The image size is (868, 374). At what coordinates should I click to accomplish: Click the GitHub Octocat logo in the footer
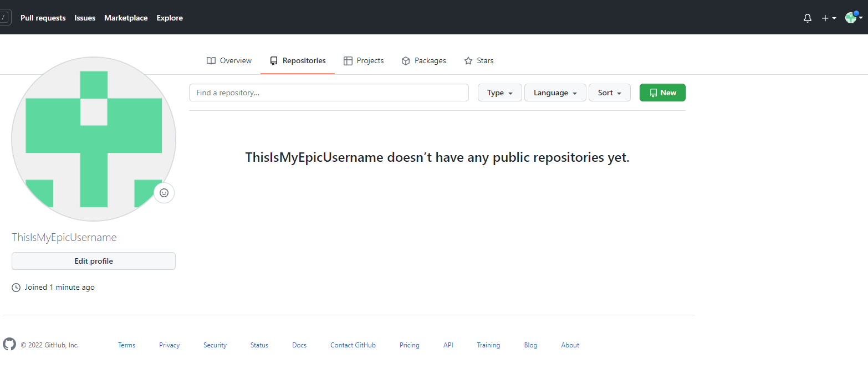tap(9, 345)
